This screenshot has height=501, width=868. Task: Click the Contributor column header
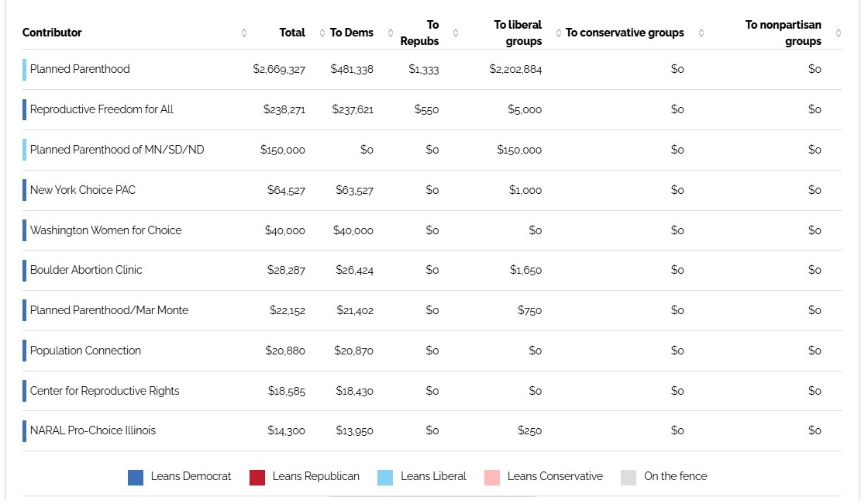pyautogui.click(x=52, y=33)
